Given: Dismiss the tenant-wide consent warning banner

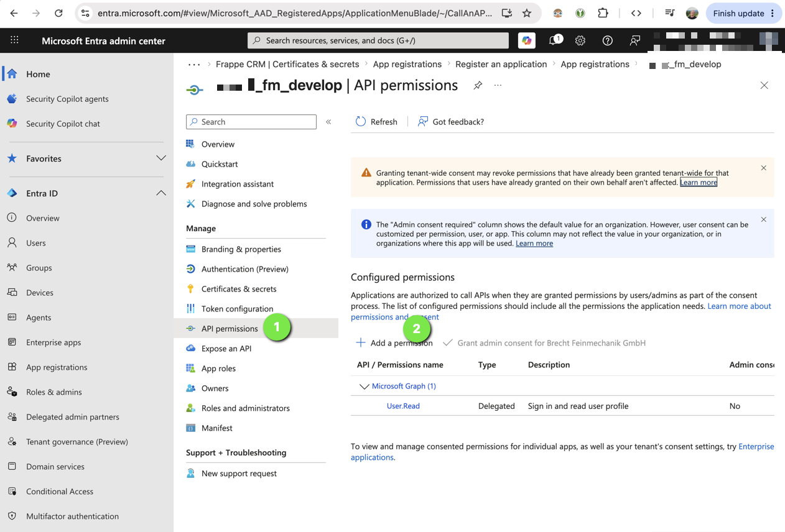Looking at the screenshot, I should click(763, 168).
